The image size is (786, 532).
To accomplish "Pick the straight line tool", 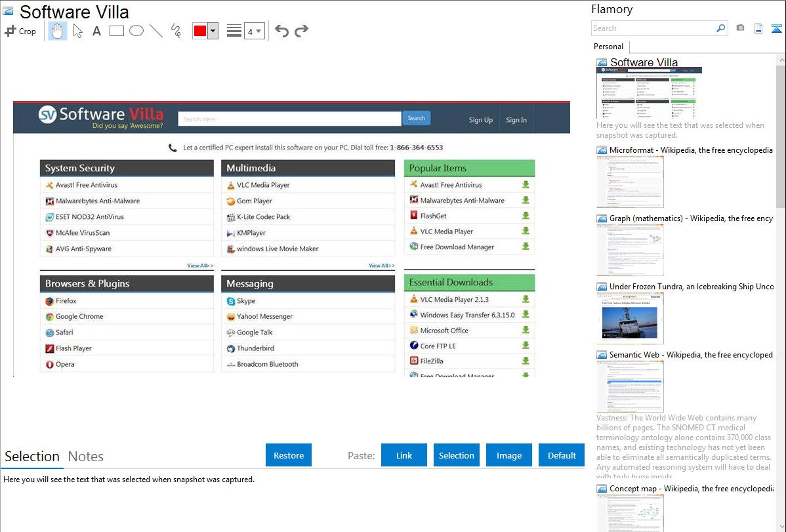I will tap(156, 31).
